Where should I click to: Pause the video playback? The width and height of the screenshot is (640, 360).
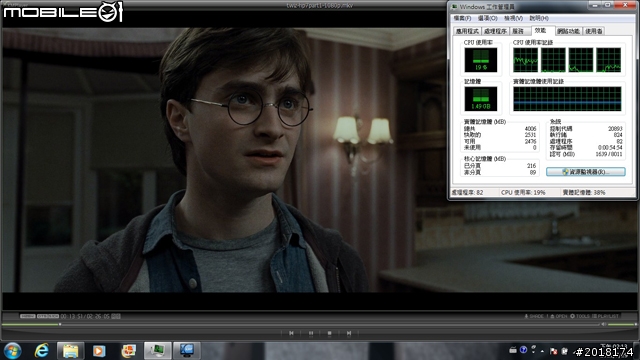(311, 333)
